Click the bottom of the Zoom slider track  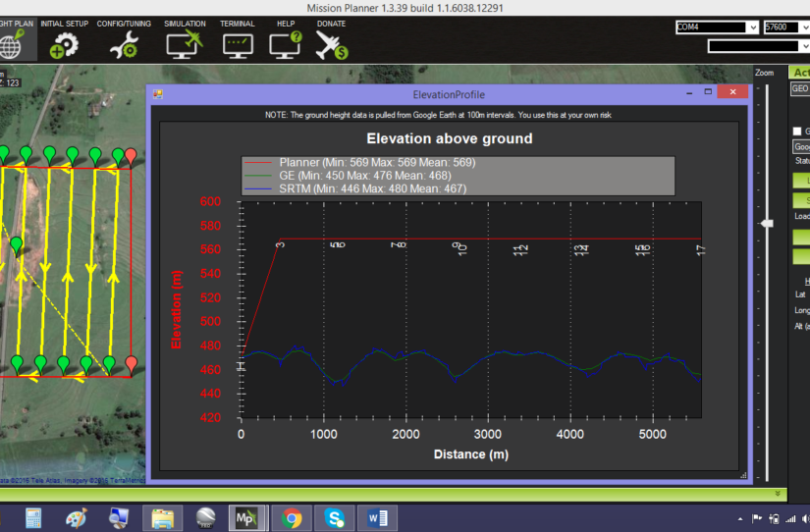point(768,478)
